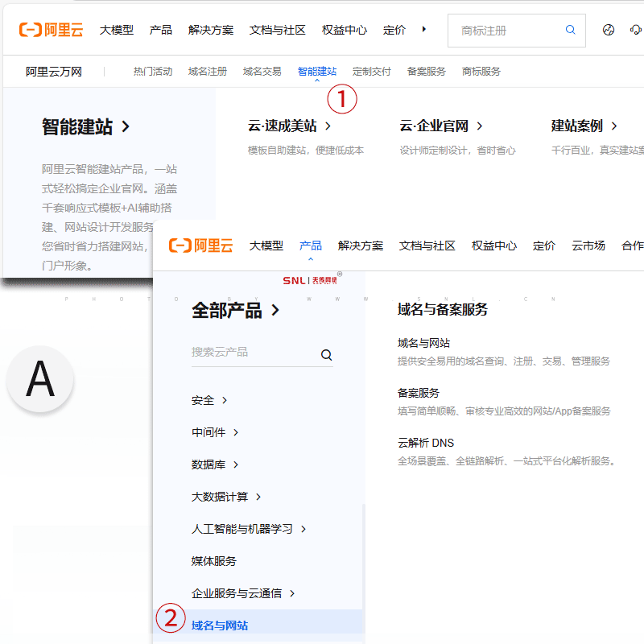Open the language globe icon
This screenshot has width=644, height=644.
[x=609, y=29]
